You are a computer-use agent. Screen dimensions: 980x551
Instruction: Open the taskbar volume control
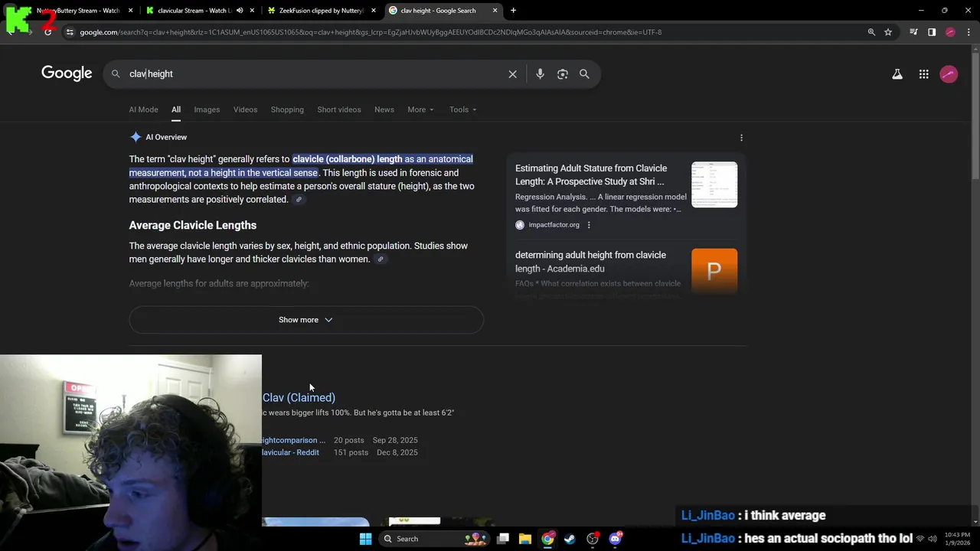(933, 539)
